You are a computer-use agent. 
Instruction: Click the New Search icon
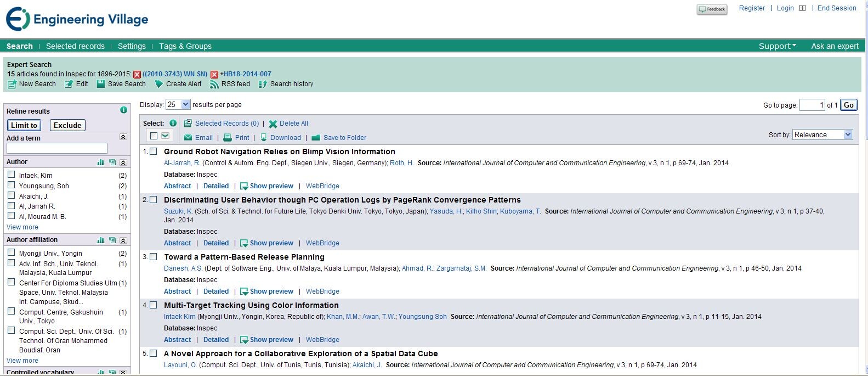coord(12,84)
